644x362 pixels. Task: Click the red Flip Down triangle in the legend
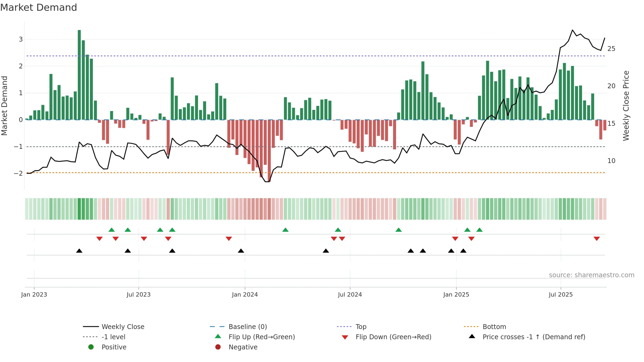345,337
